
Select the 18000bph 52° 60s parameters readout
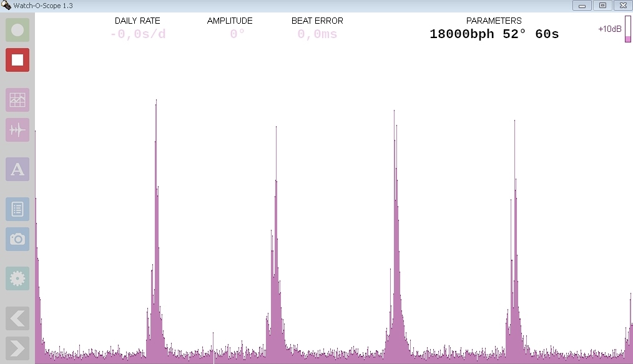coord(494,34)
